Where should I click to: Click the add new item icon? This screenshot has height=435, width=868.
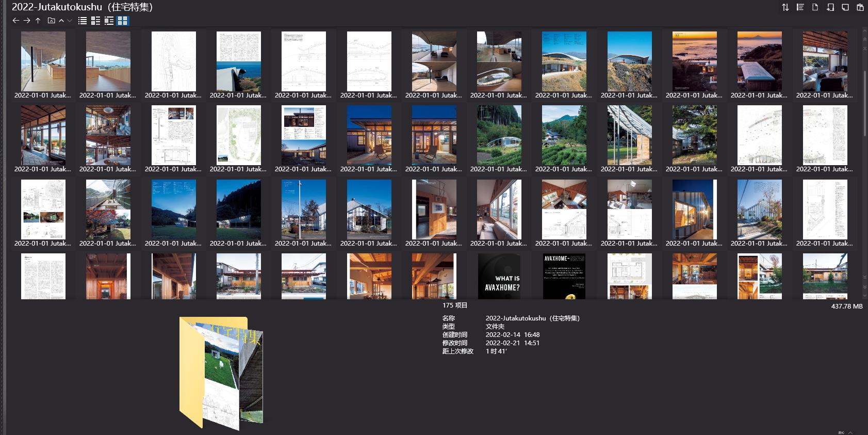click(830, 7)
